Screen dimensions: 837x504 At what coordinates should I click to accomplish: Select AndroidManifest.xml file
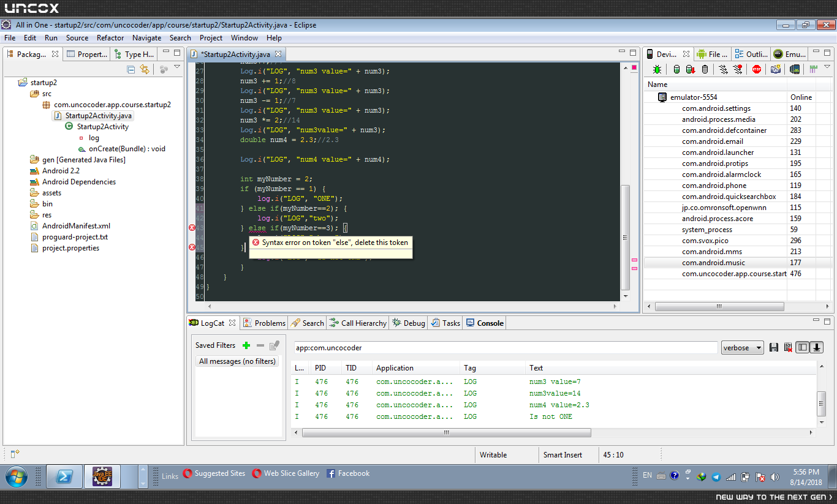click(70, 225)
